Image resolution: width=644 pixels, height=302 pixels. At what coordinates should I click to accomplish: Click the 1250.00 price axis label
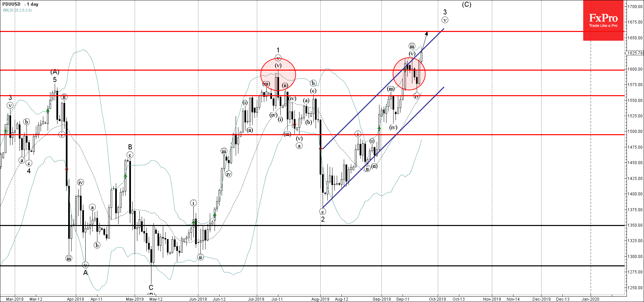pyautogui.click(x=635, y=288)
